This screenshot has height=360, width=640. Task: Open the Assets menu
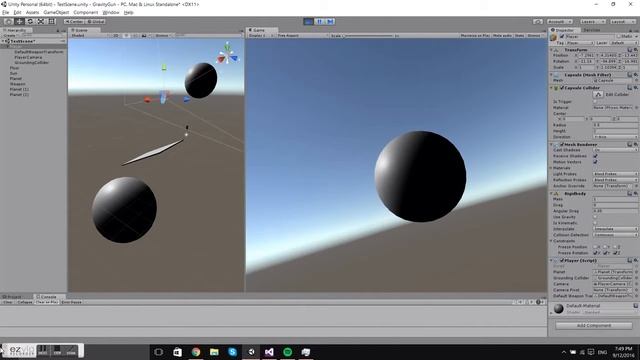[32, 13]
